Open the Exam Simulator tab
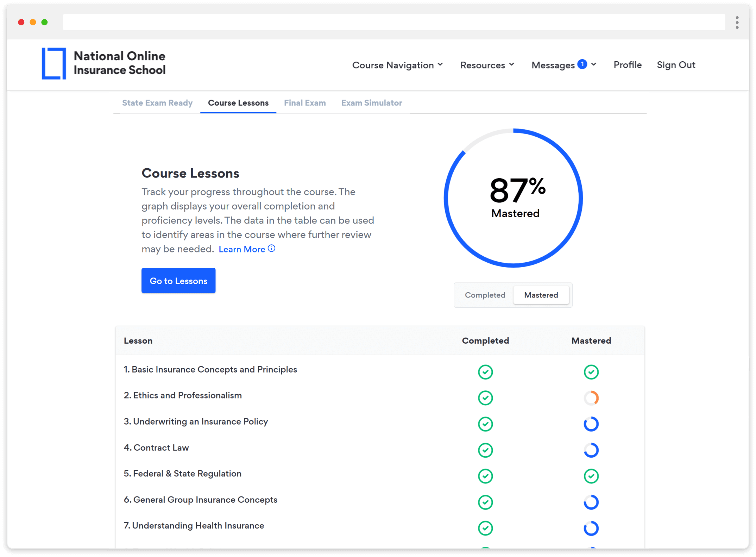The image size is (756, 557). point(371,103)
